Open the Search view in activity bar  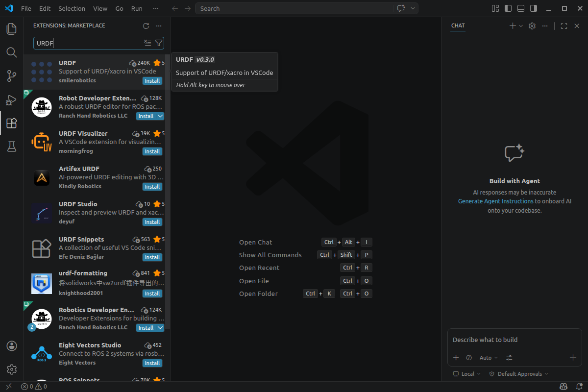click(x=11, y=52)
